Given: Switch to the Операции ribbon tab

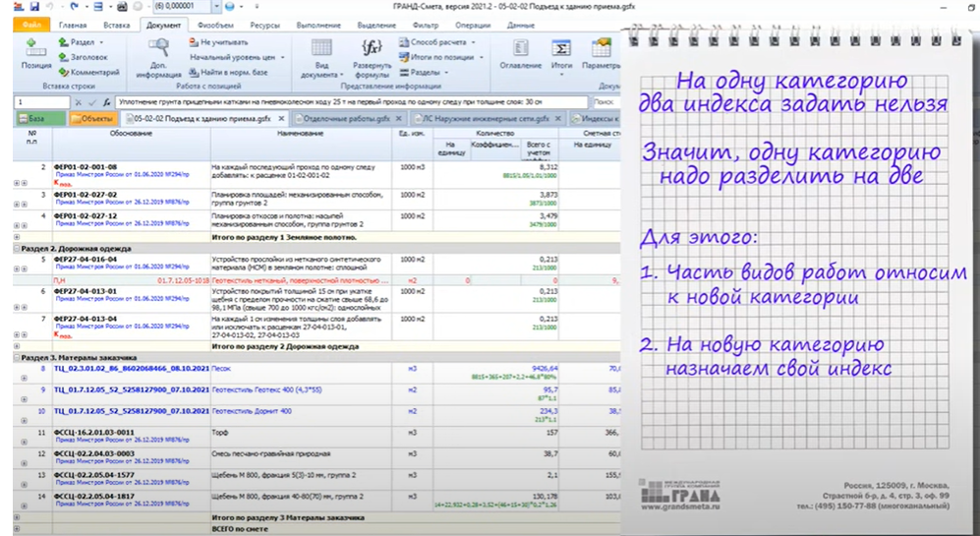Looking at the screenshot, I should coord(473,25).
